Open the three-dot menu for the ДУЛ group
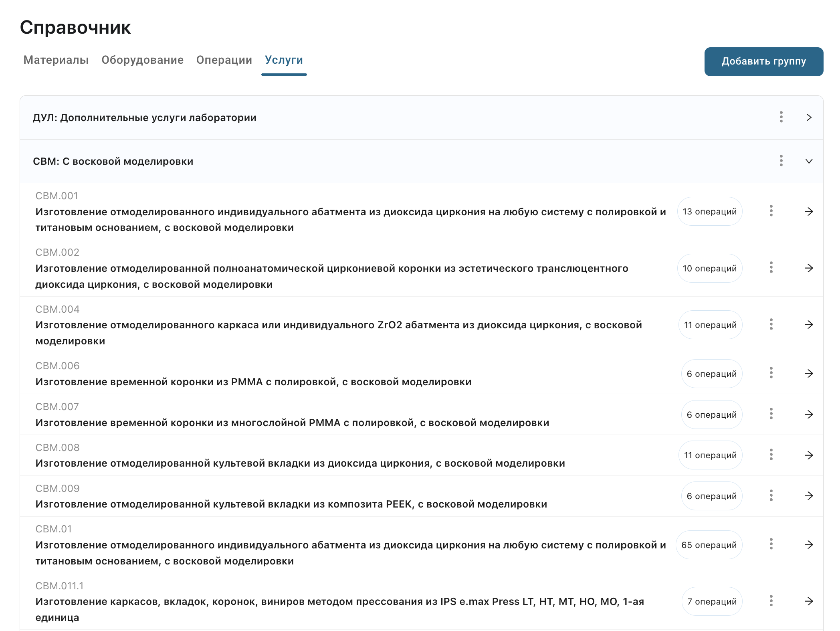840x631 pixels. click(x=781, y=117)
